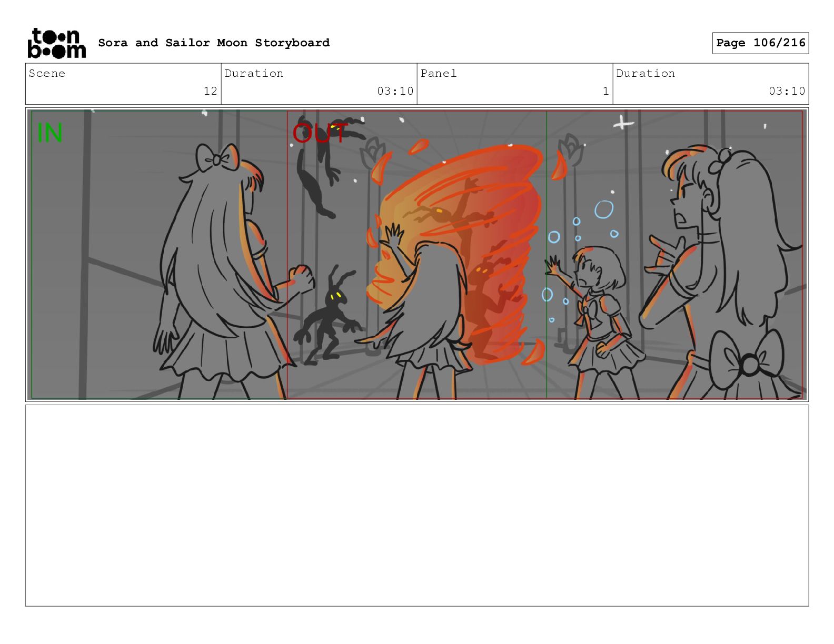Click the 'Duration' label beside the Scene cell
Image resolution: width=834 pixels, height=644 pixels.
pyautogui.click(x=254, y=74)
